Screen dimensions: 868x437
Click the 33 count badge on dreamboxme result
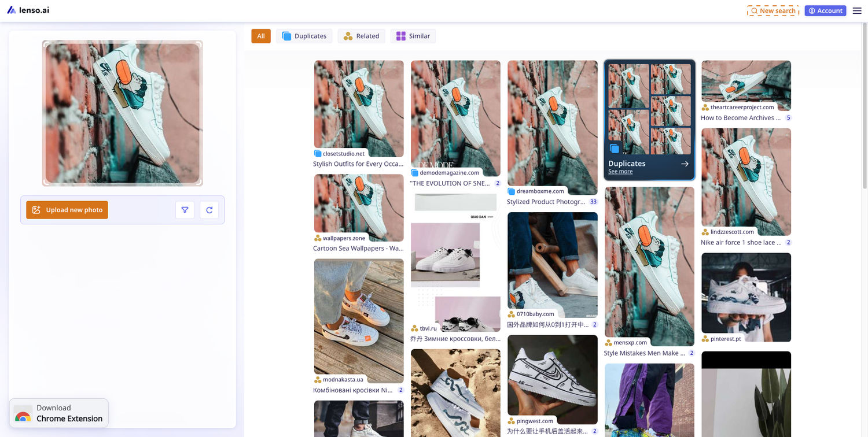593,202
